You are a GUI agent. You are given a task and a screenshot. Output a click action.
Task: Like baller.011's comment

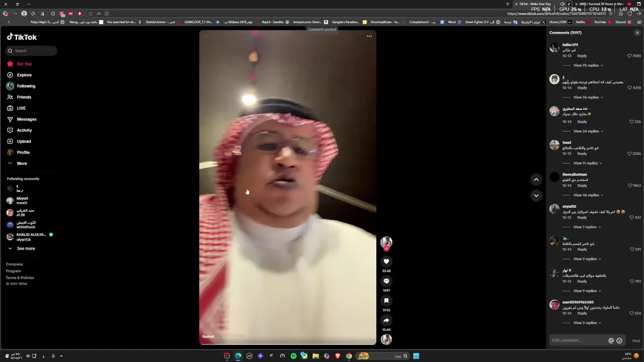coord(629,56)
